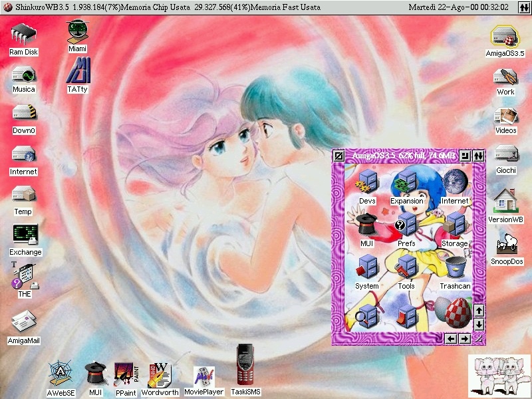Launch the Miami TCP/IP icon
The image size is (532, 399).
[78, 31]
